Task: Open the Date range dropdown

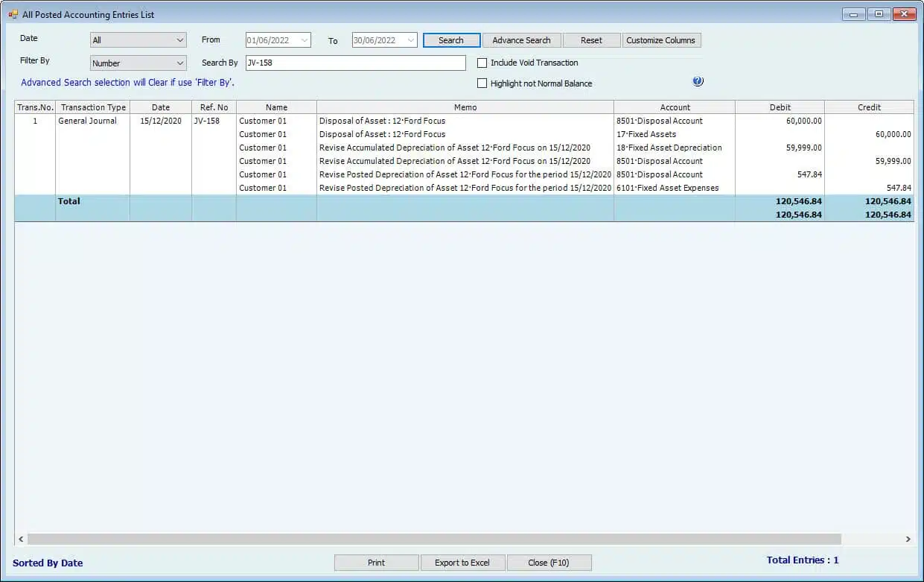Action: coord(138,40)
